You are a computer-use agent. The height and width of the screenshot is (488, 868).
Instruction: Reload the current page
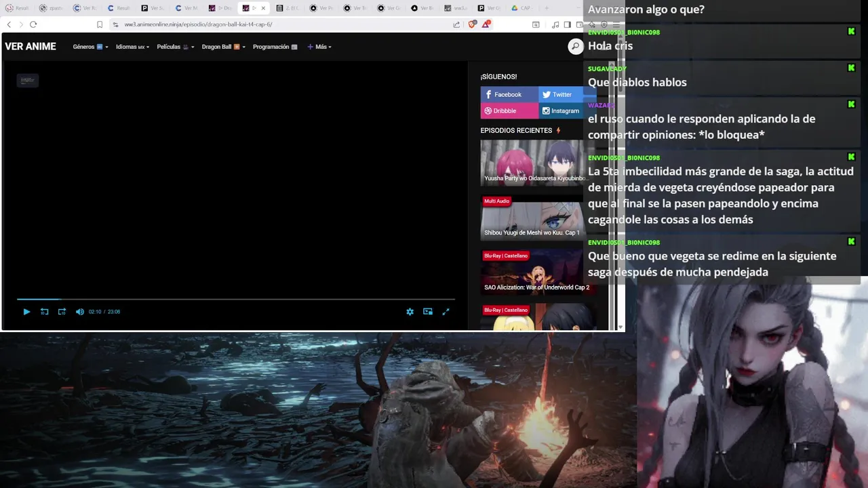click(33, 24)
